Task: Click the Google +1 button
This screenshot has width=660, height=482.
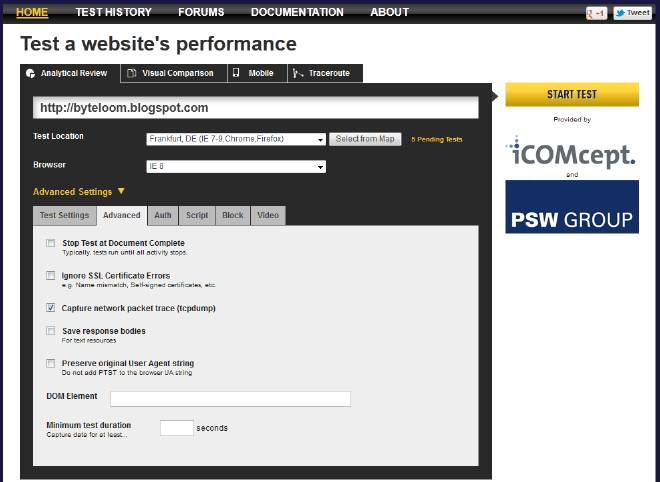Action: point(596,13)
